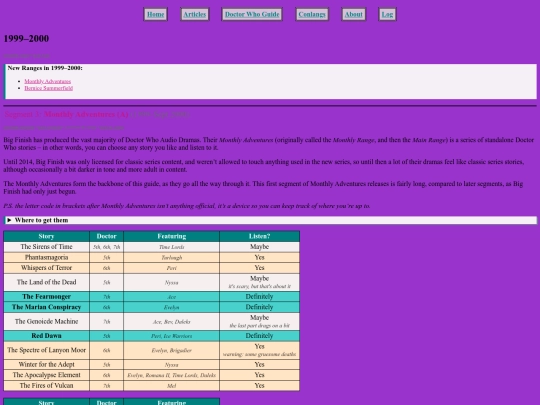
Task: Click the 'Listen?' column header
Action: point(259,236)
